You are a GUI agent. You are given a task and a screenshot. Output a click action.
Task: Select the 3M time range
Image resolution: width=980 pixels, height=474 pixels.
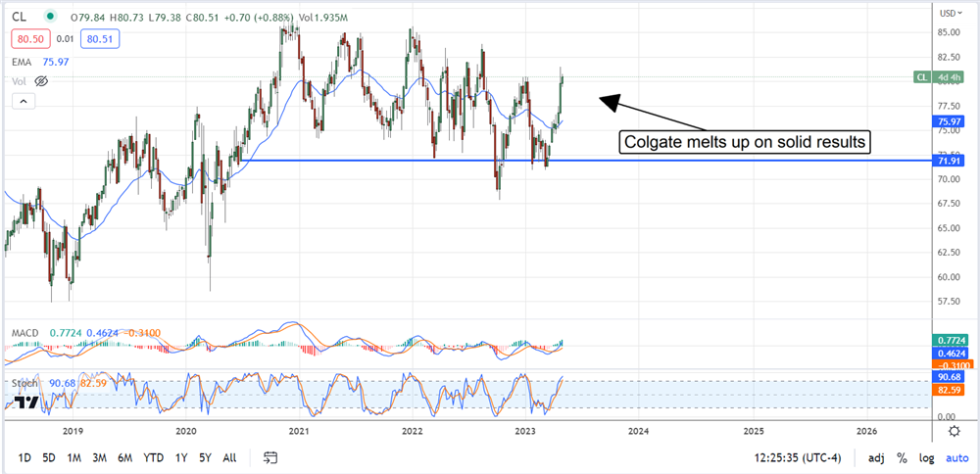(99, 457)
